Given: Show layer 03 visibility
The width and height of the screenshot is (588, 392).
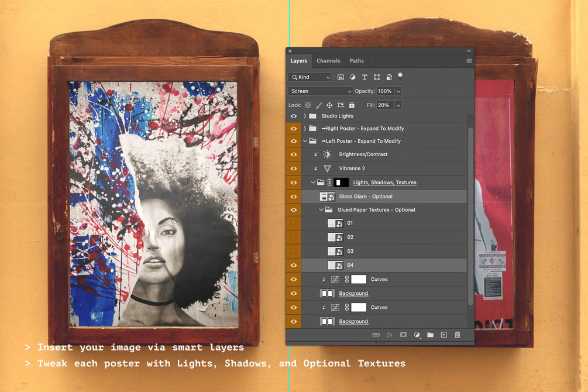Looking at the screenshot, I should tap(294, 251).
